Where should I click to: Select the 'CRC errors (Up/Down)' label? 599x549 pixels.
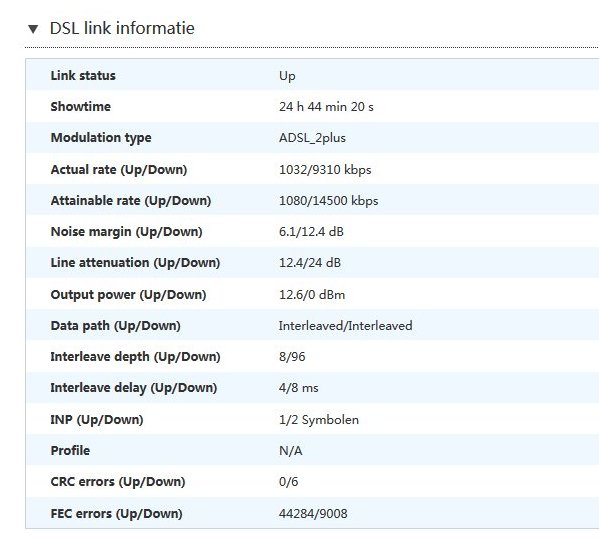pos(118,482)
